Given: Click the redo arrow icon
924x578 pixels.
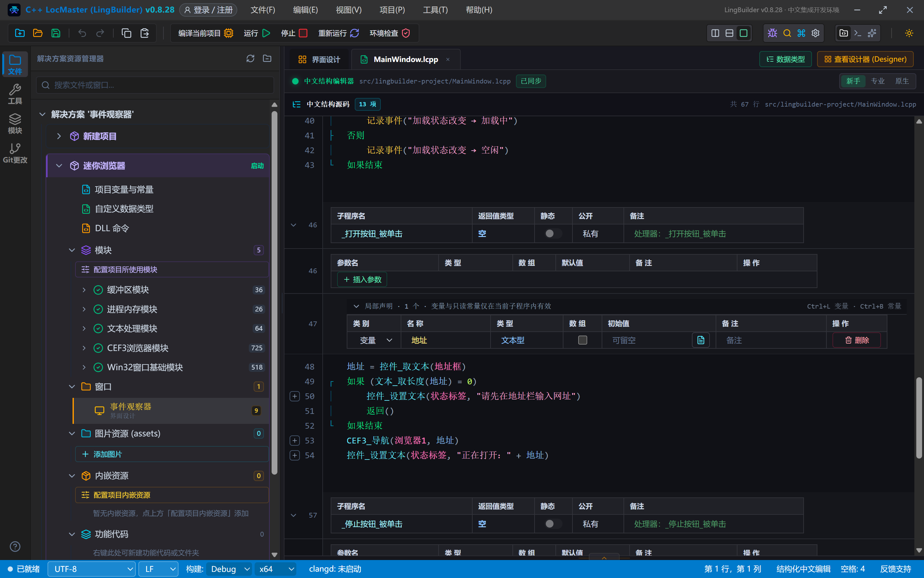Looking at the screenshot, I should (100, 33).
